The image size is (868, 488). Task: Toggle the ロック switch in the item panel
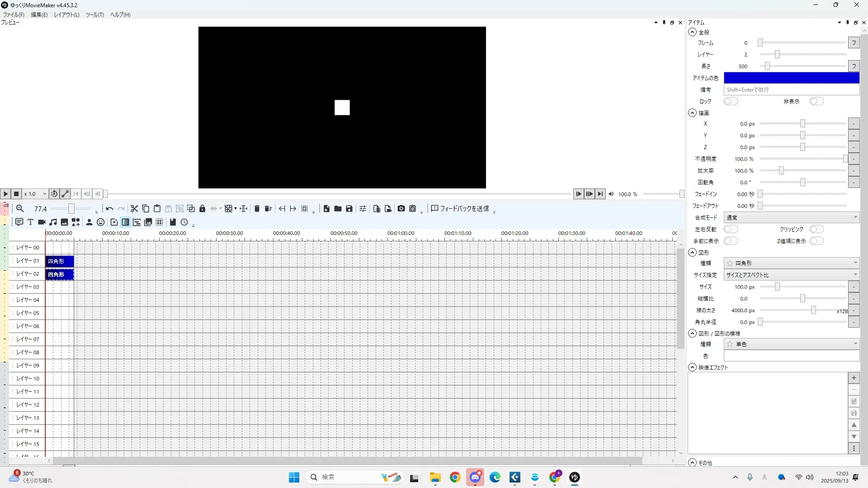731,101
